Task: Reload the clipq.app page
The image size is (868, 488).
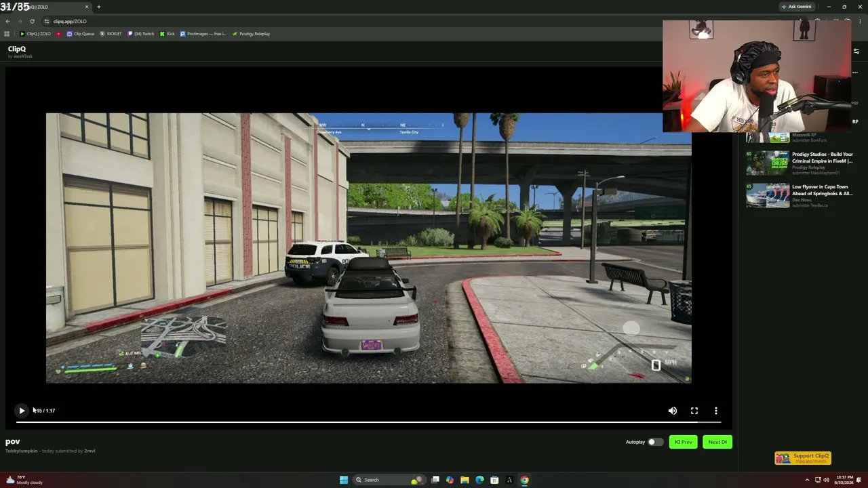Action: tap(32, 21)
